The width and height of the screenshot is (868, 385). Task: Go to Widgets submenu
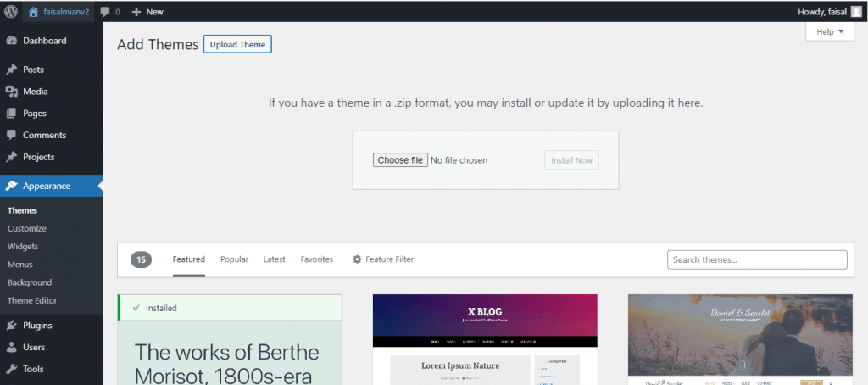pyautogui.click(x=23, y=247)
